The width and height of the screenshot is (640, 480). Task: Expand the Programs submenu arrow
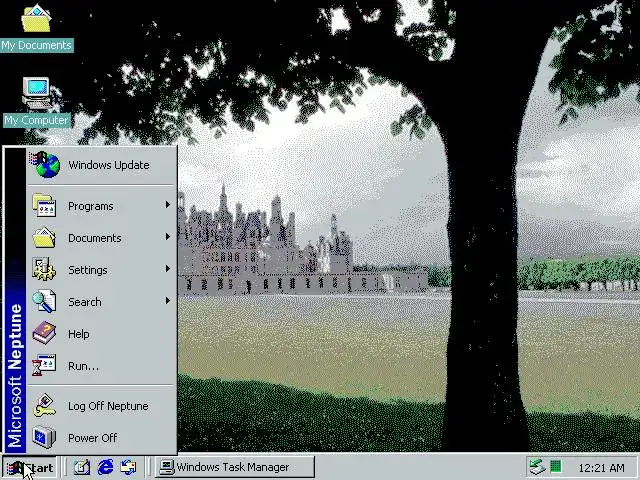point(167,205)
